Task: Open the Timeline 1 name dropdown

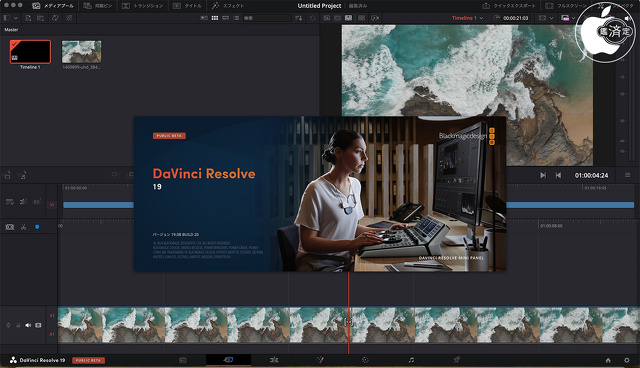Action: click(x=467, y=18)
